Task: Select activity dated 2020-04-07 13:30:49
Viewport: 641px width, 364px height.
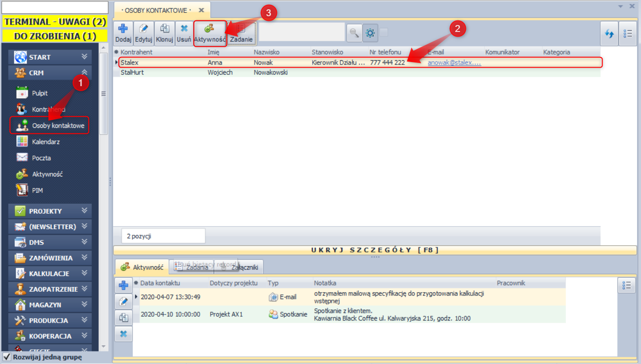Action: click(x=170, y=297)
